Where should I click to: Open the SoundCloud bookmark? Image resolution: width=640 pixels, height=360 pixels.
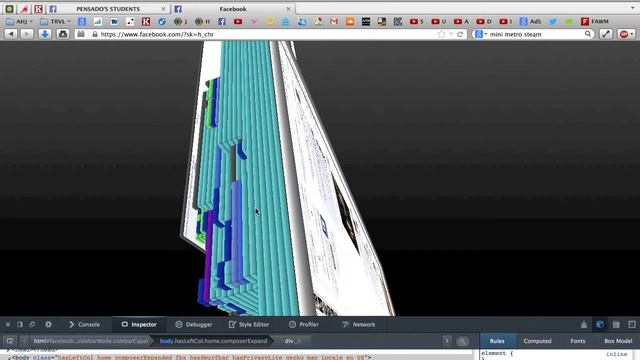(x=350, y=21)
